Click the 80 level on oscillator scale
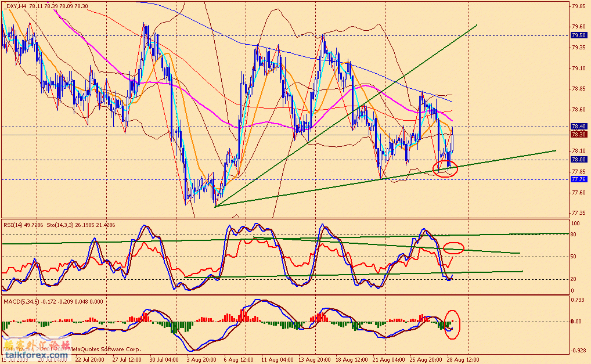The height and width of the screenshot is (364, 591). pyautogui.click(x=574, y=235)
